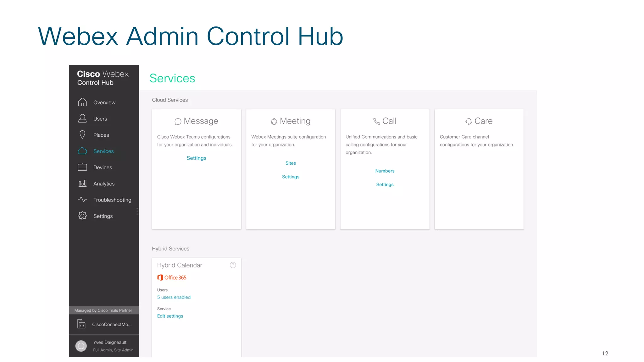Click the Devices screen icon
Screen dimensions: 644x362
[82, 167]
